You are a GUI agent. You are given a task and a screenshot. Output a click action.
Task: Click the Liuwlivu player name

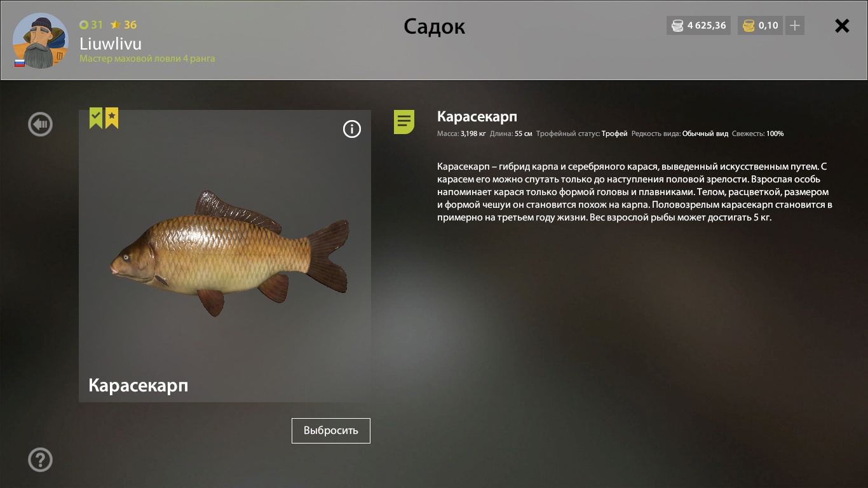(111, 44)
